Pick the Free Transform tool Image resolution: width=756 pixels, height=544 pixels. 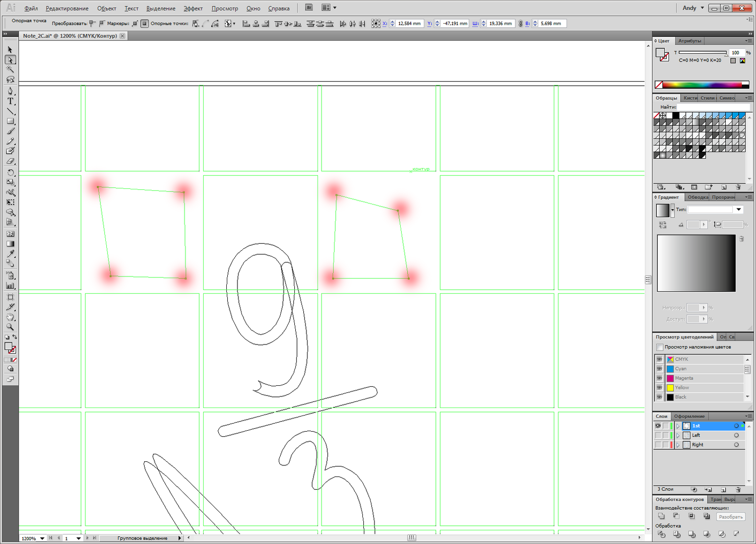coord(10,202)
